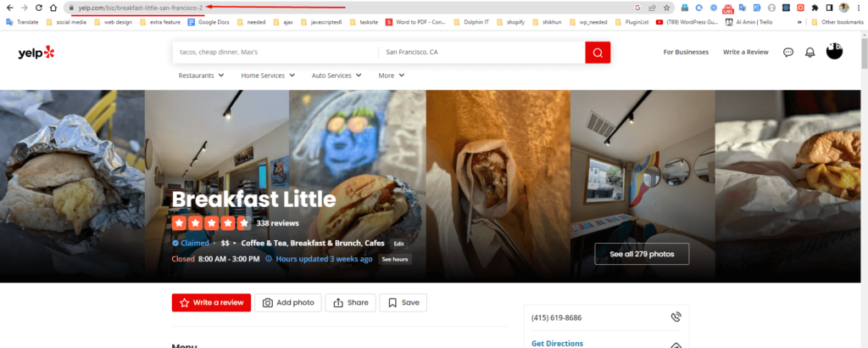Image resolution: width=868 pixels, height=348 pixels.
Task: Bookmark this page with star icon
Action: click(x=667, y=8)
